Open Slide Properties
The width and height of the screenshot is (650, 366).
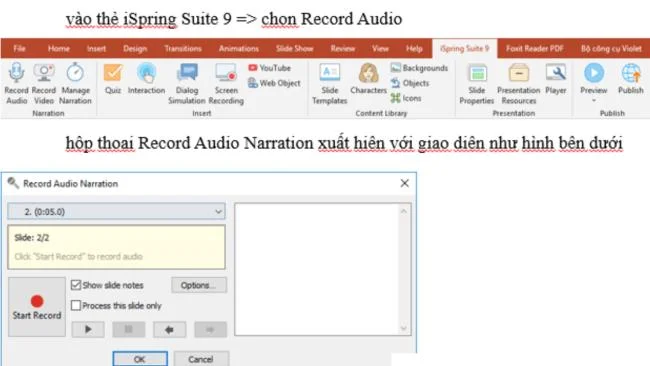(x=477, y=83)
